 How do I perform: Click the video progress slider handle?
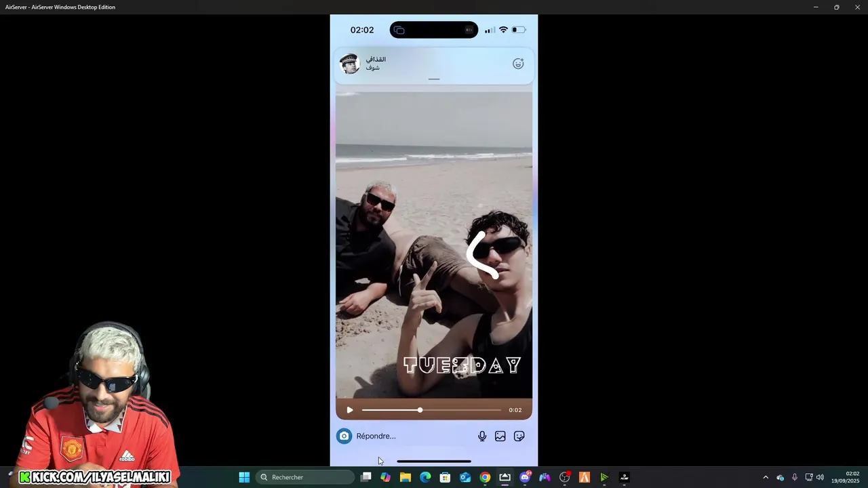(x=420, y=410)
